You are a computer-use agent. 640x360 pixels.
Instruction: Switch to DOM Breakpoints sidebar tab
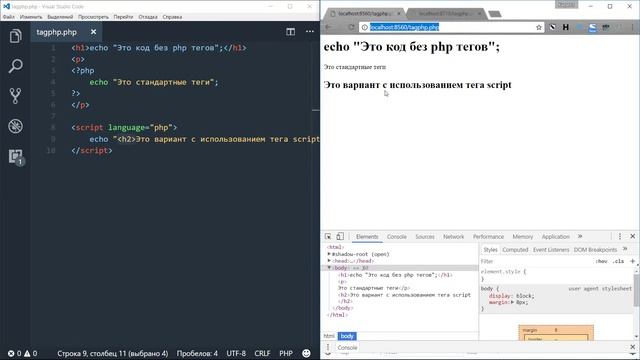coord(595,250)
